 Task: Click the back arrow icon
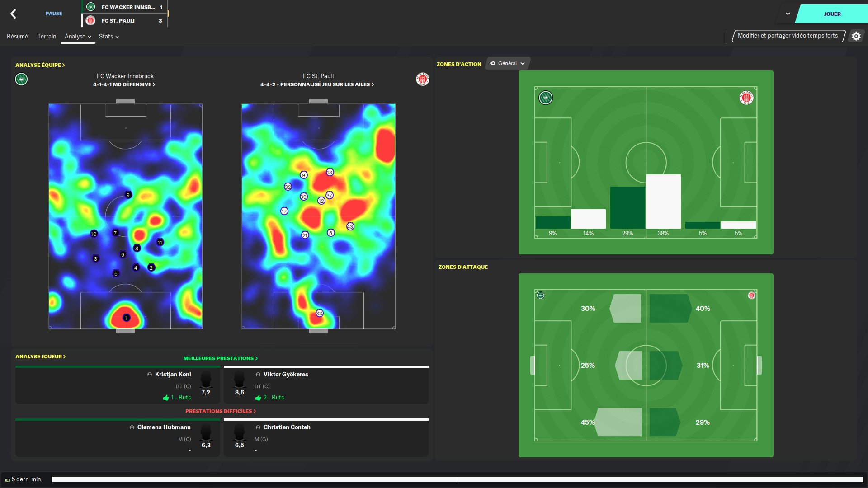13,14
